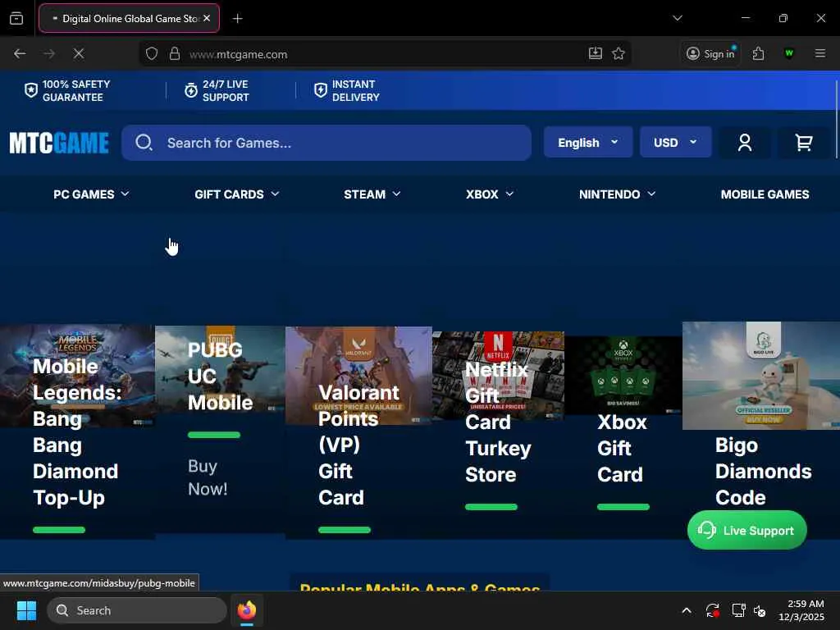This screenshot has height=630, width=840.
Task: Click the green Live Support button
Action: pos(746,531)
